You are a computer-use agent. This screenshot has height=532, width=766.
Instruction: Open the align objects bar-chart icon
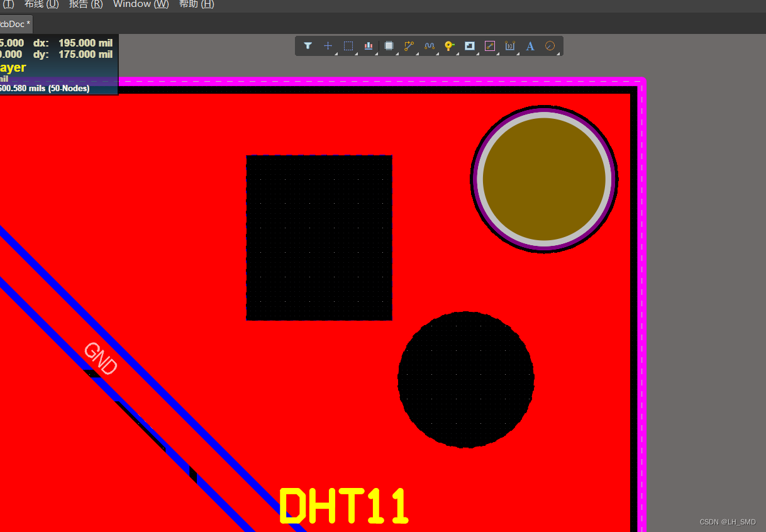(369, 46)
